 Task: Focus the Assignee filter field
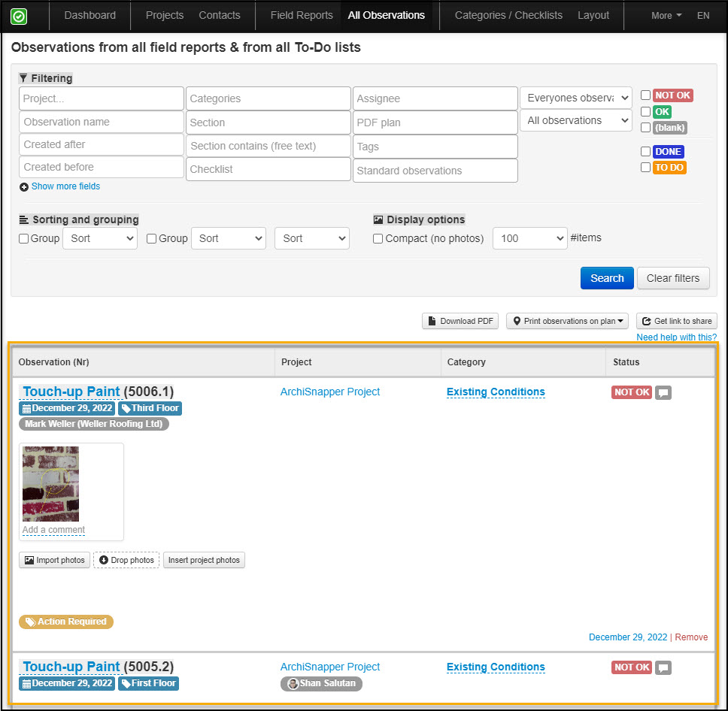(x=435, y=98)
